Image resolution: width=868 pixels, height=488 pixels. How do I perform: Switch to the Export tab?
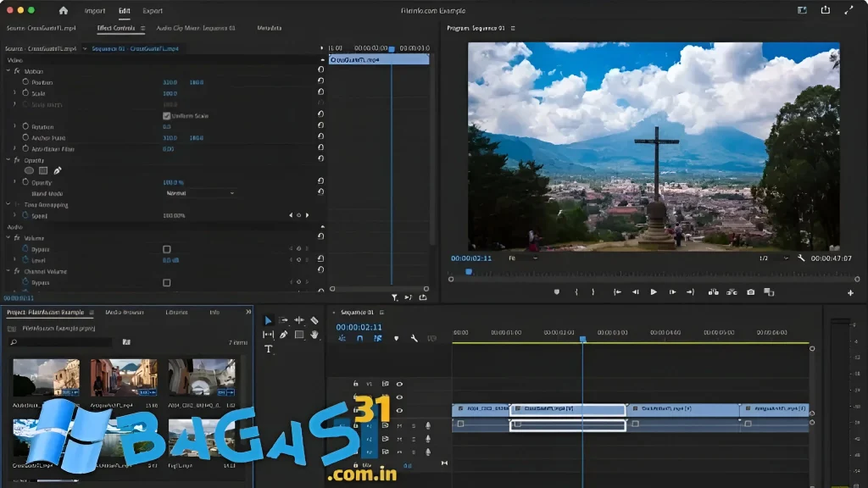click(x=153, y=10)
